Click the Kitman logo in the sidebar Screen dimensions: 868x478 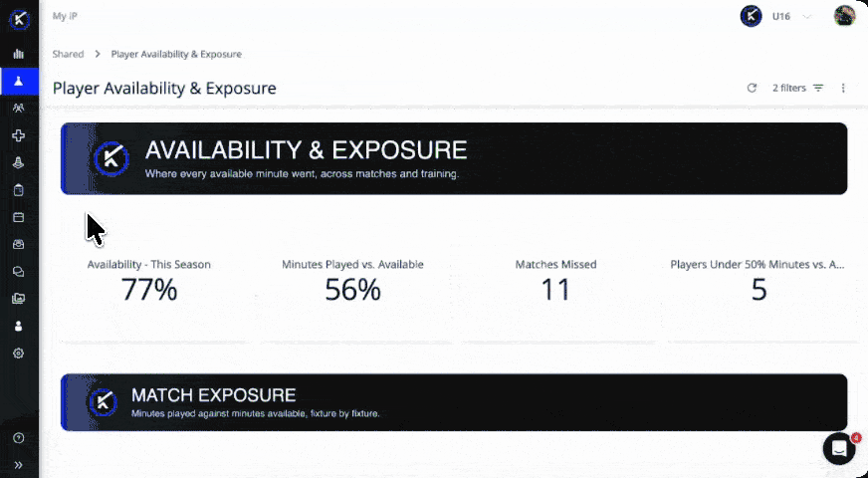(19, 19)
